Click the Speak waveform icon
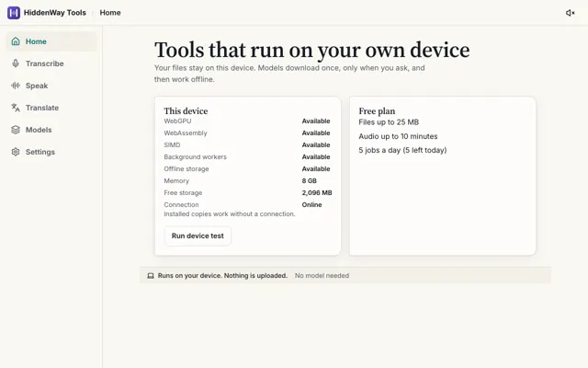Screen dimensions: 588x368 tap(16, 86)
